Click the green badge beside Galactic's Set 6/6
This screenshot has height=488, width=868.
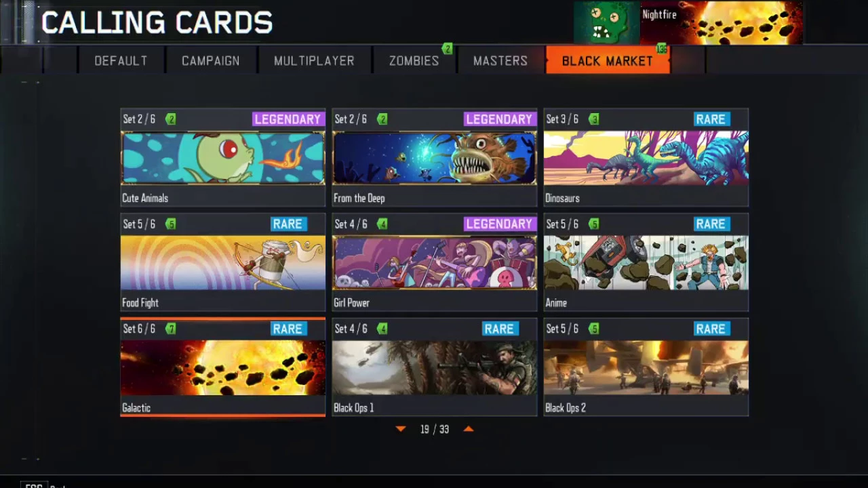coord(171,329)
